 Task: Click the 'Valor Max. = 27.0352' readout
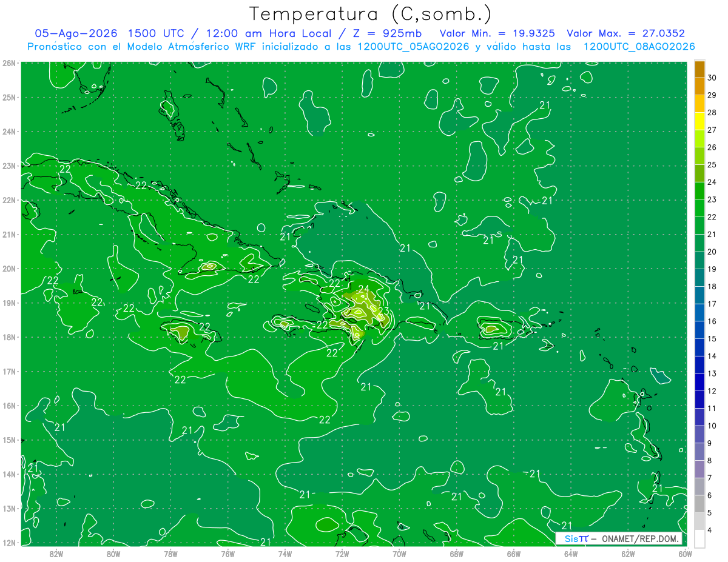point(626,33)
